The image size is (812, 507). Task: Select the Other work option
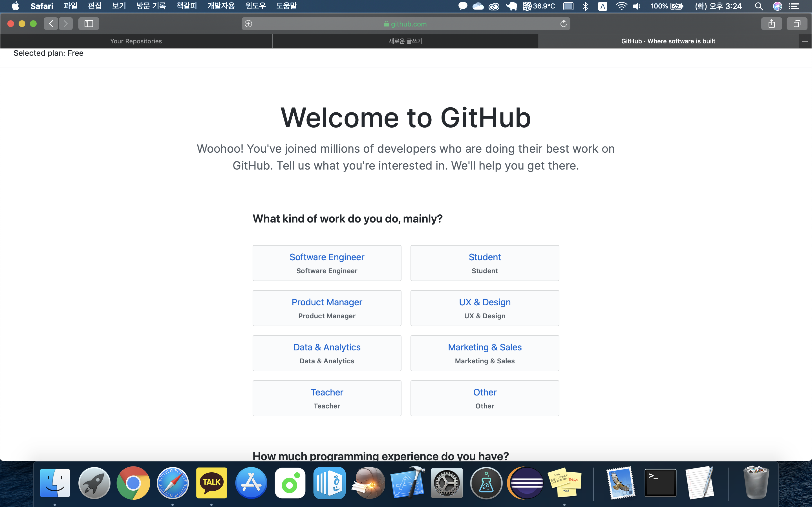coord(484,398)
